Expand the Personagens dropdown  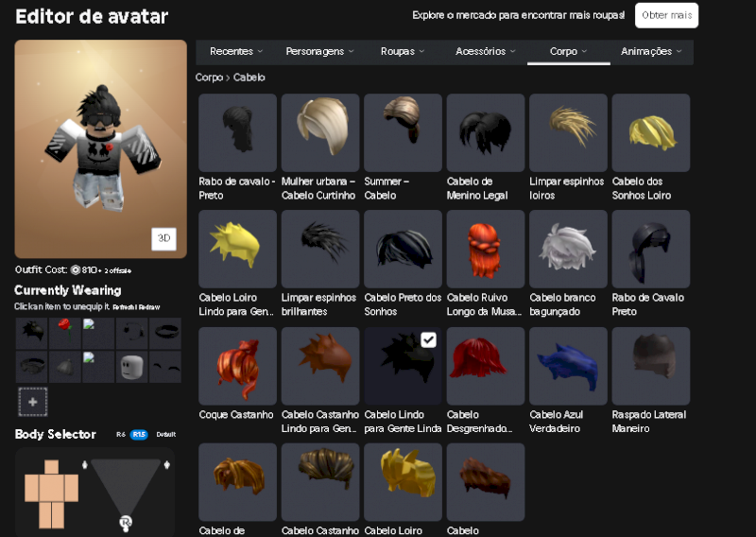coord(319,51)
